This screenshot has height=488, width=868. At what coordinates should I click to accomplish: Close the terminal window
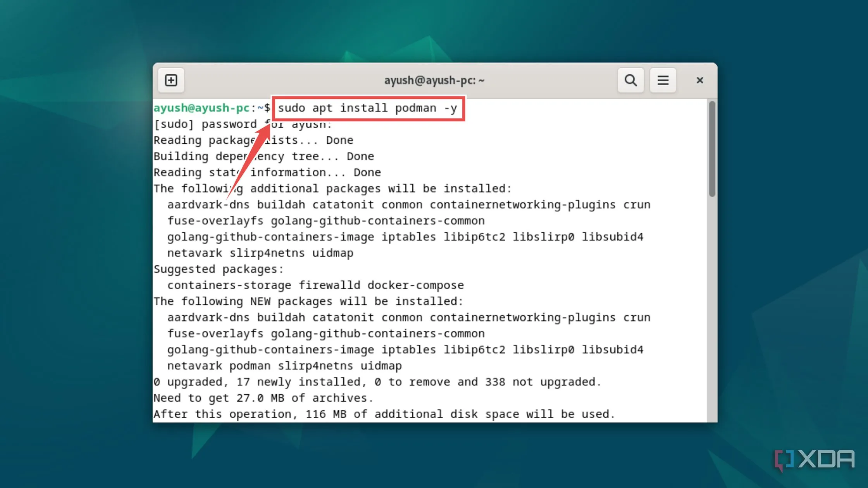pos(699,80)
